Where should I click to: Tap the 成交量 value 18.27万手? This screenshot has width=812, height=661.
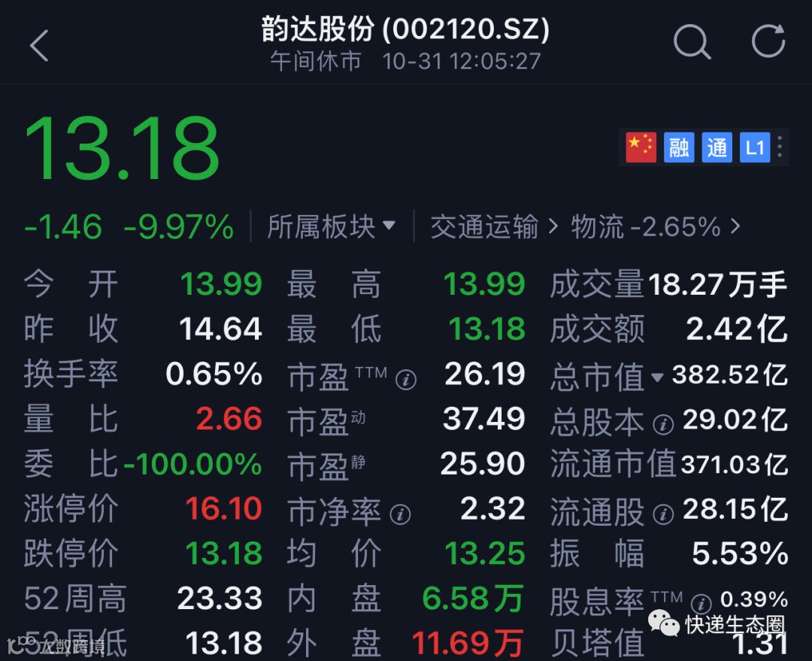(718, 284)
